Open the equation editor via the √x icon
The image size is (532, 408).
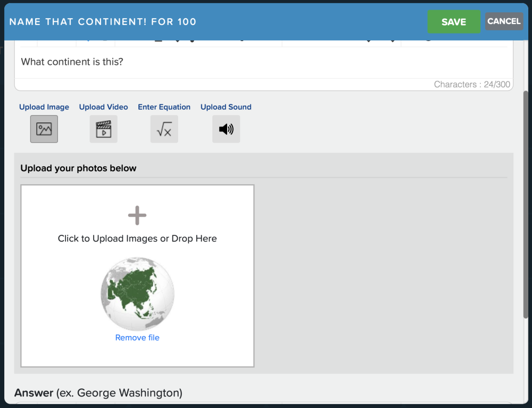(x=164, y=129)
